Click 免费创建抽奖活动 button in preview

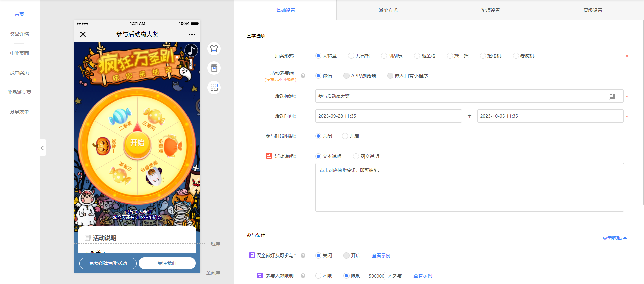click(x=108, y=263)
